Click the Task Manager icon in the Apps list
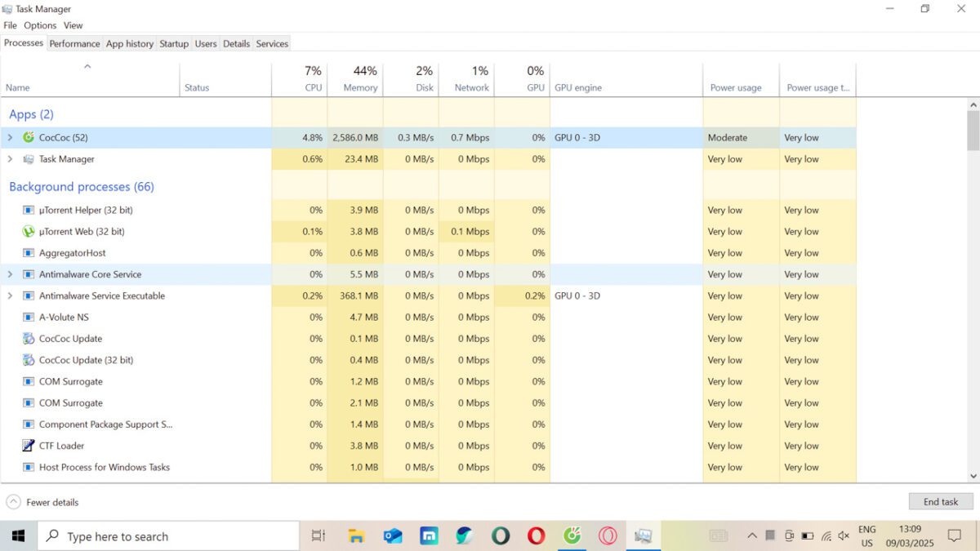The width and height of the screenshot is (980, 551). [29, 159]
